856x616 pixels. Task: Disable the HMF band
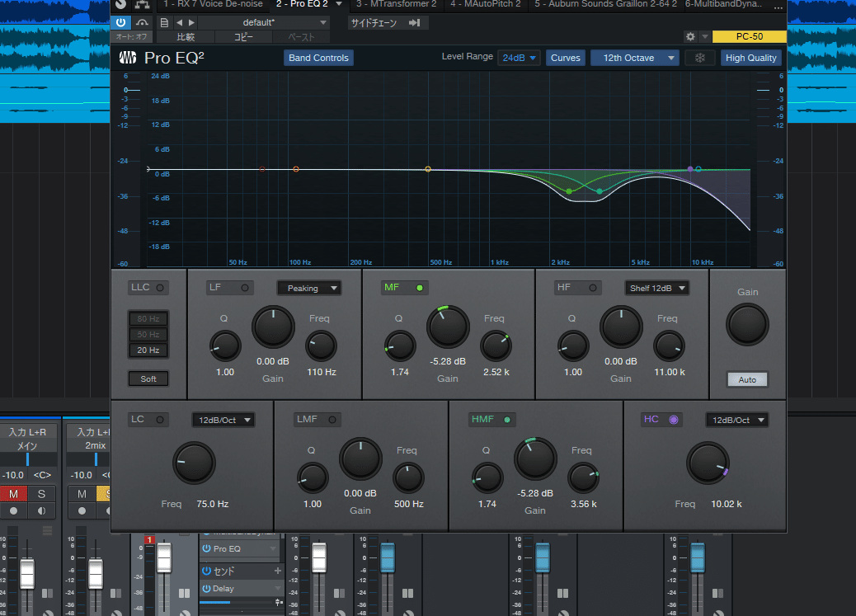click(507, 420)
